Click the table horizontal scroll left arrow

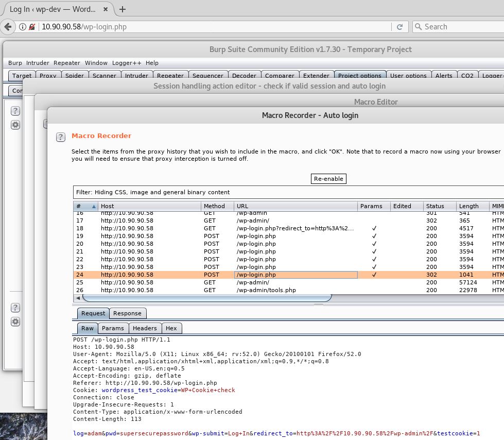(78, 298)
